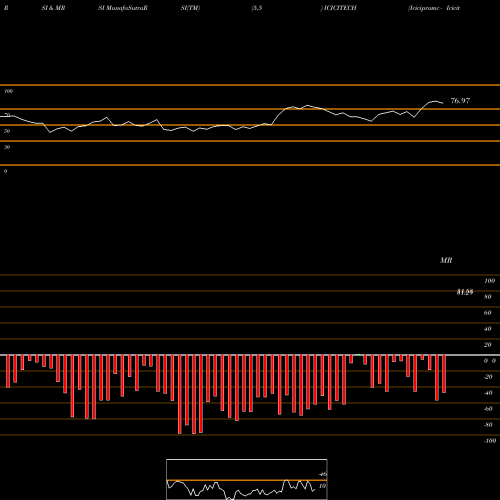Screen dimensions: 500x500
Task: Click the overlapping MR value near 81
Action: [465, 292]
